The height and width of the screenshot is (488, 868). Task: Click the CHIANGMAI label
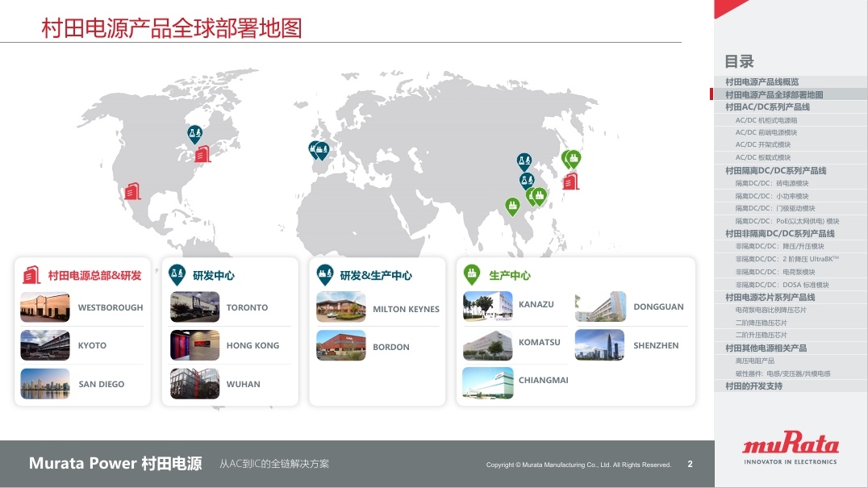pyautogui.click(x=543, y=380)
